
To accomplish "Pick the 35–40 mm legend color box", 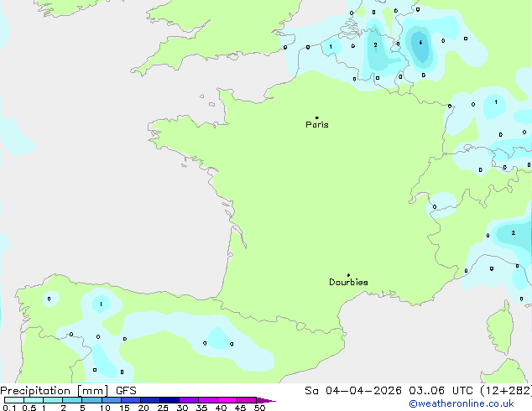I will point(208,400).
